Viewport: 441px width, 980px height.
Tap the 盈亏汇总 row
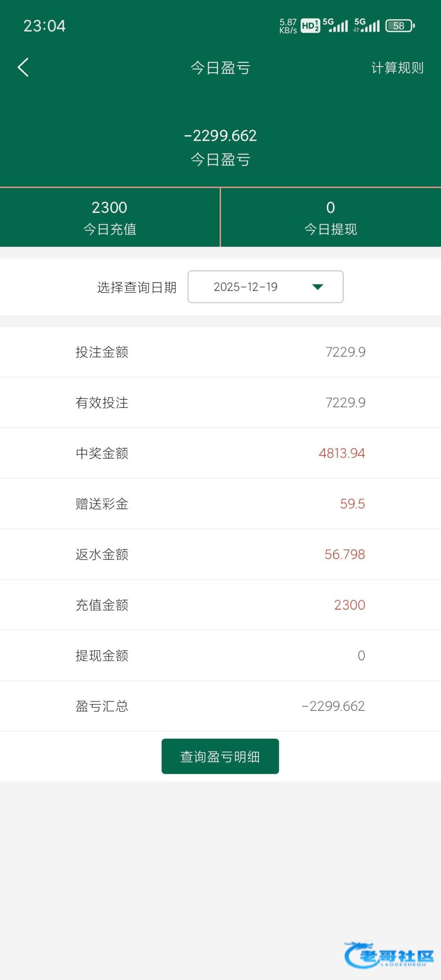point(220,706)
